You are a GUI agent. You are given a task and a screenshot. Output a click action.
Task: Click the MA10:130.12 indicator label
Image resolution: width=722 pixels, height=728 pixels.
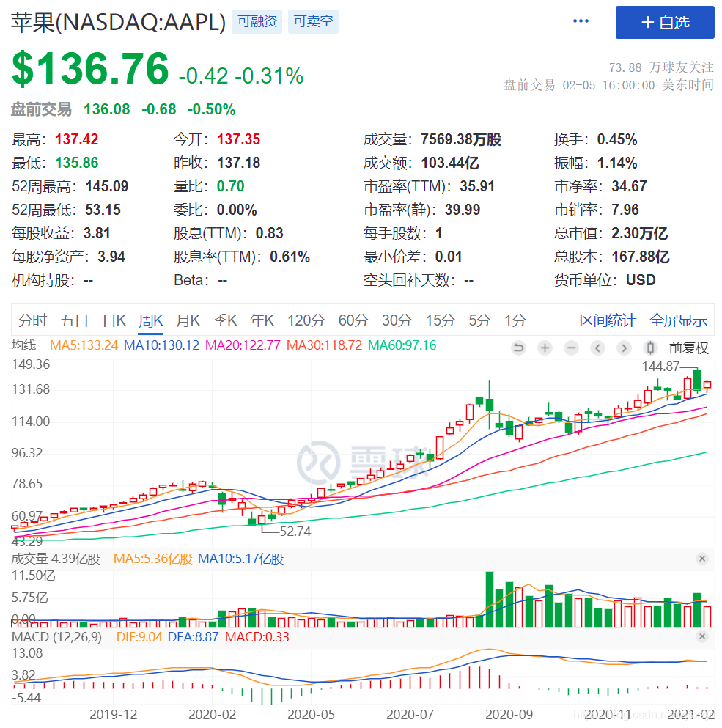click(161, 345)
